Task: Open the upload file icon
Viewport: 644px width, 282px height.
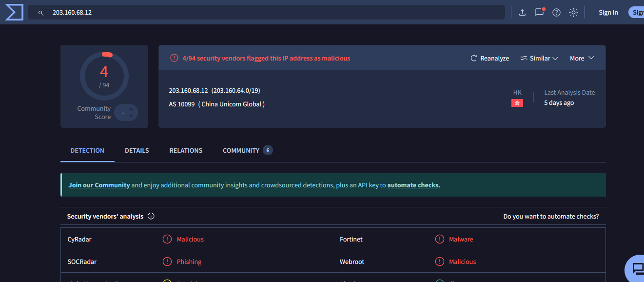Action: 522,13
